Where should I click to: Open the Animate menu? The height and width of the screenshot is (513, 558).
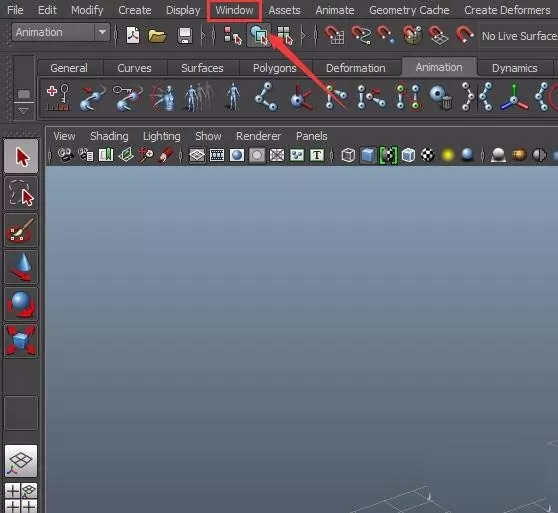[335, 10]
